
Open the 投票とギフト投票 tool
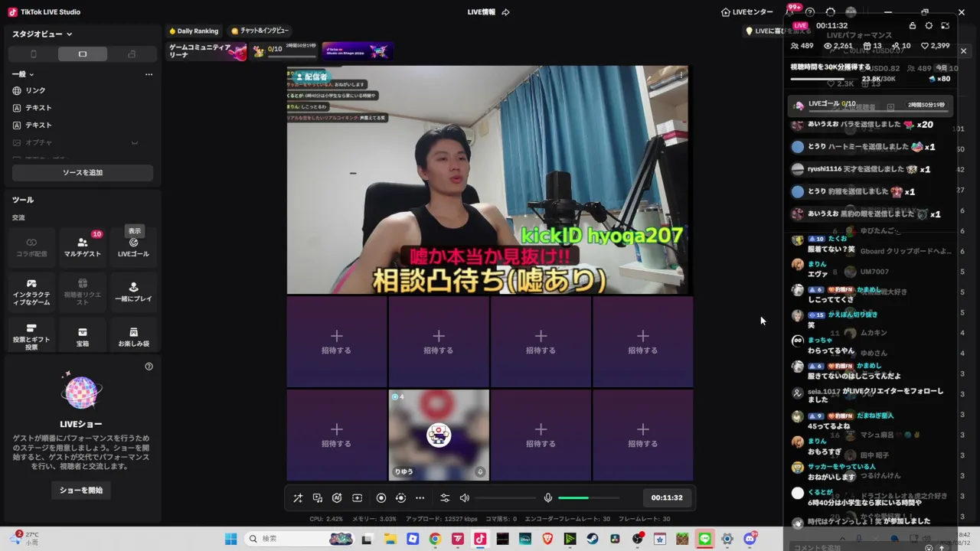point(31,337)
